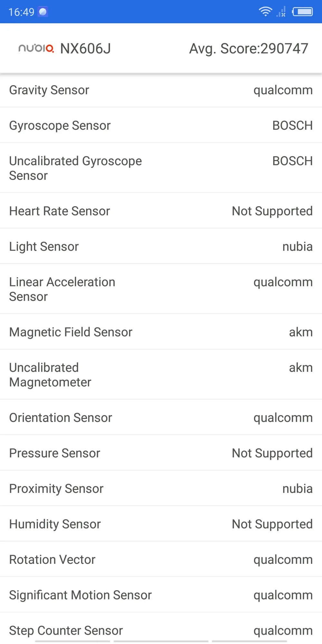Image resolution: width=322 pixels, height=644 pixels.
Task: Tap the Avg. Score text in header
Action: click(249, 49)
